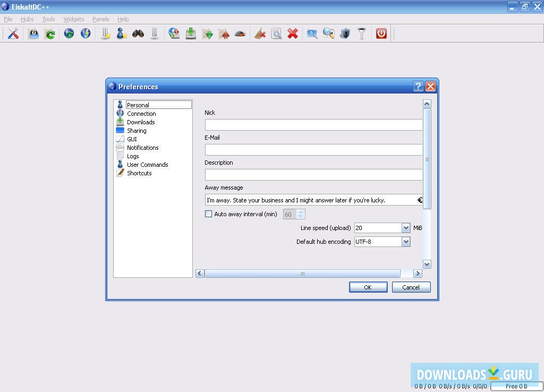544x392 pixels.
Task: Open favorite users via person-with-star icon
Action: [x=122, y=33]
